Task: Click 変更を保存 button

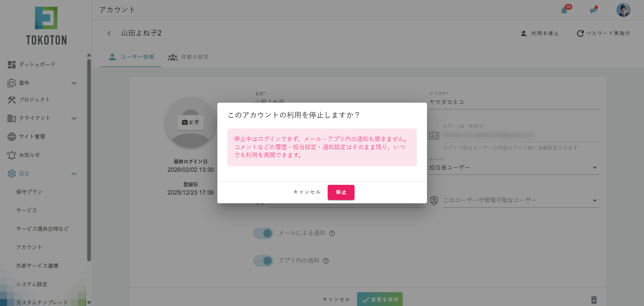Action: coord(380,299)
